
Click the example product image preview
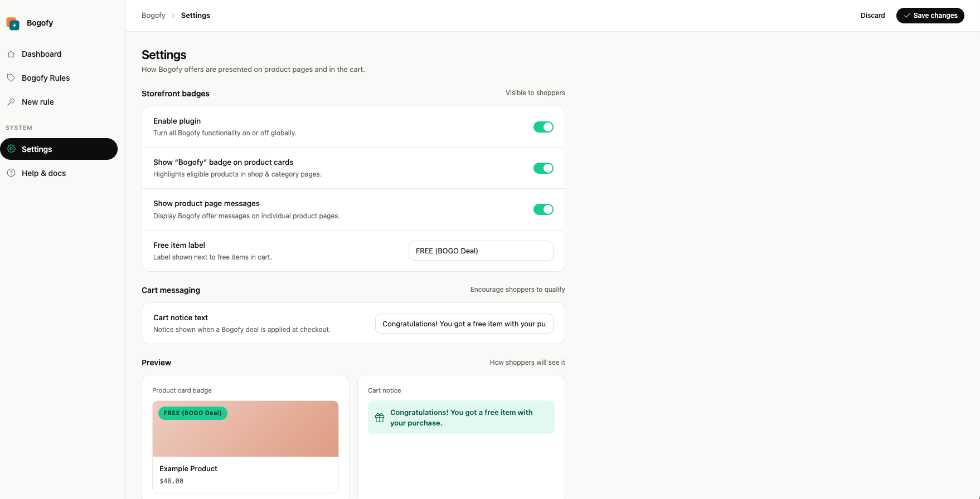[245, 429]
